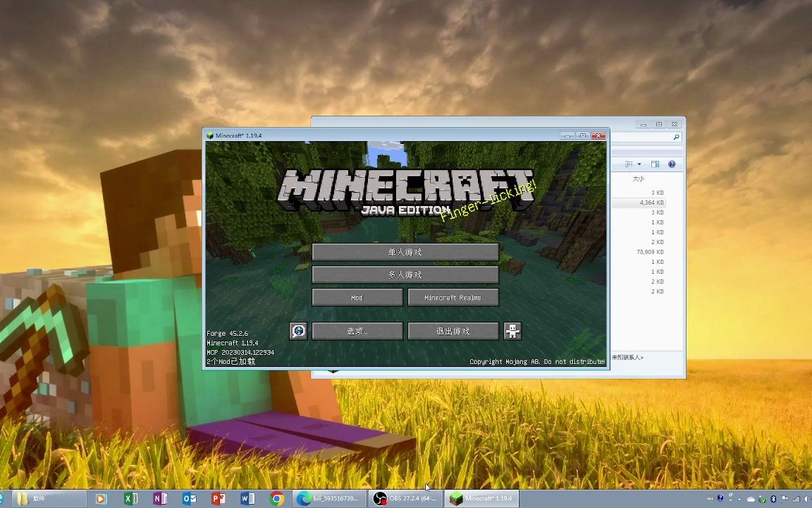Open the 选项 options screen
This screenshot has width=812, height=508.
357,331
